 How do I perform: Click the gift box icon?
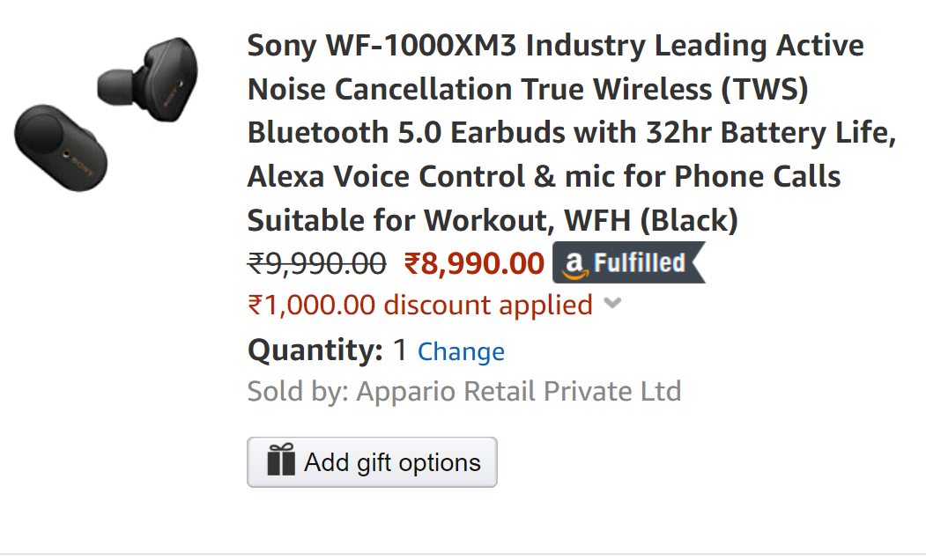point(278,461)
